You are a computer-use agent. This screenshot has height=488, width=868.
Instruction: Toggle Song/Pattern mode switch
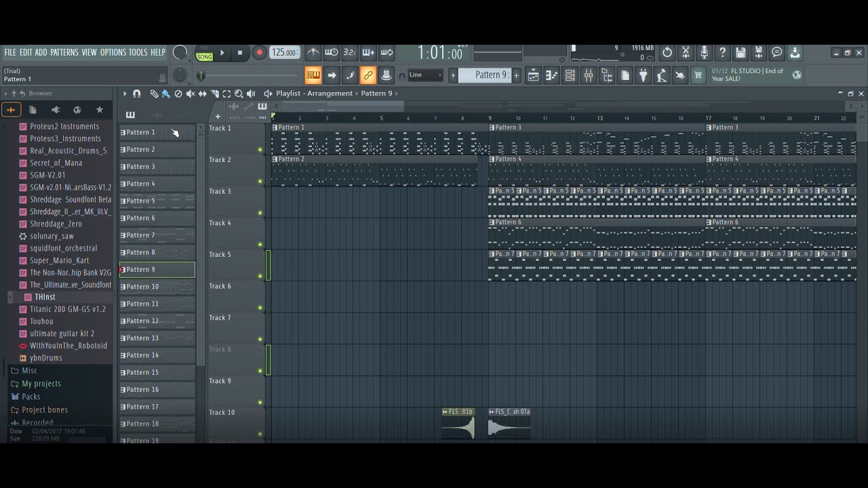(x=204, y=54)
